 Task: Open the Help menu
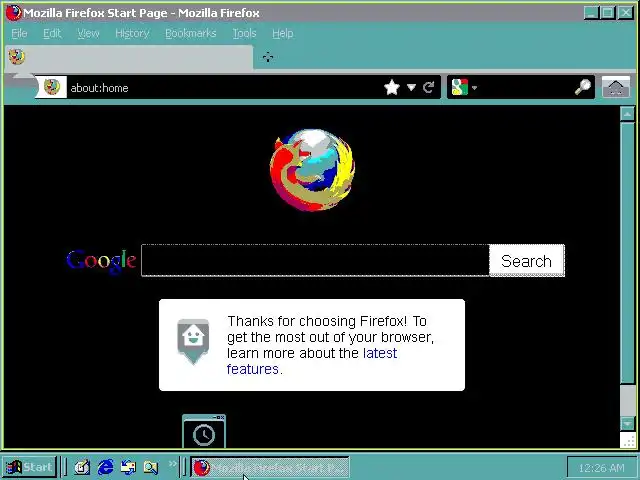[x=283, y=33]
